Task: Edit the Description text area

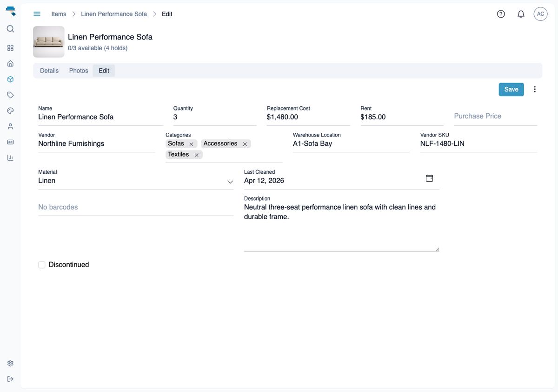Action: point(342,227)
